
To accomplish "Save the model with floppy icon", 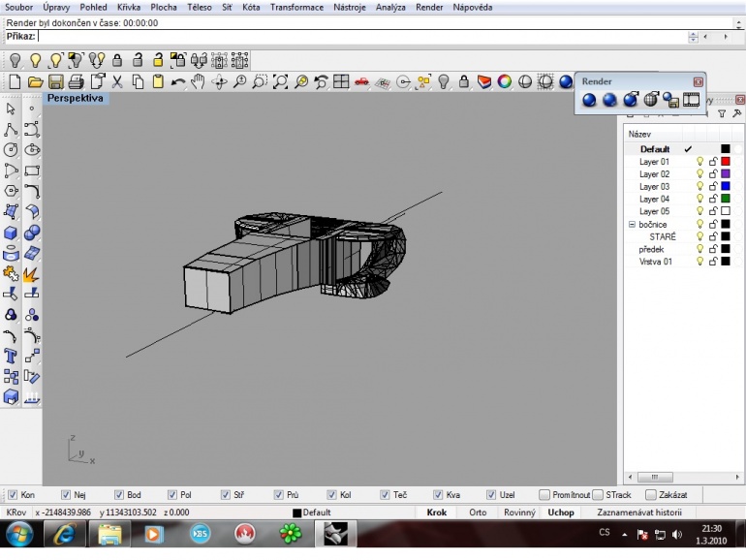I will (55, 81).
